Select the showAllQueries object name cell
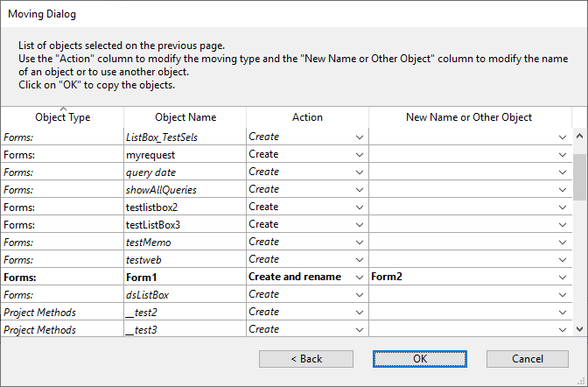Image resolution: width=588 pixels, height=387 pixels. pos(184,189)
